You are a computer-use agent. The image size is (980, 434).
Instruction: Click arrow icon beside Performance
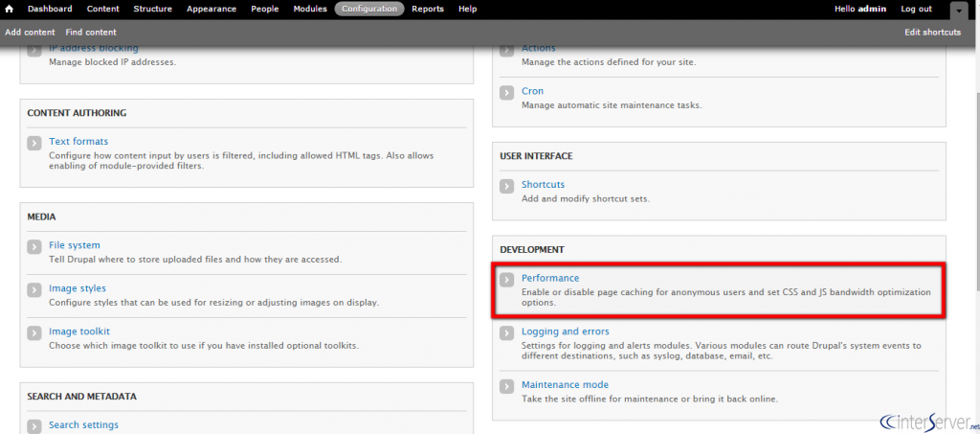pos(507,280)
